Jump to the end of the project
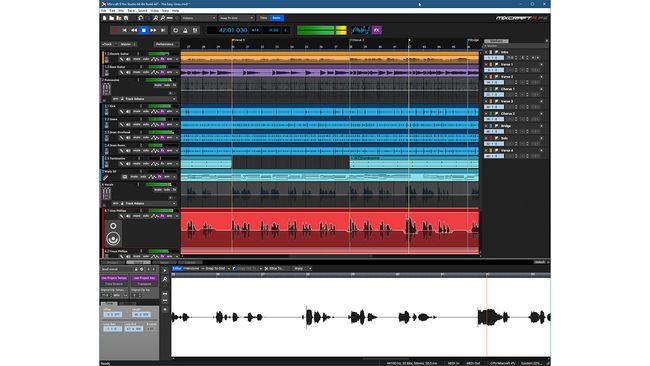 click(163, 30)
